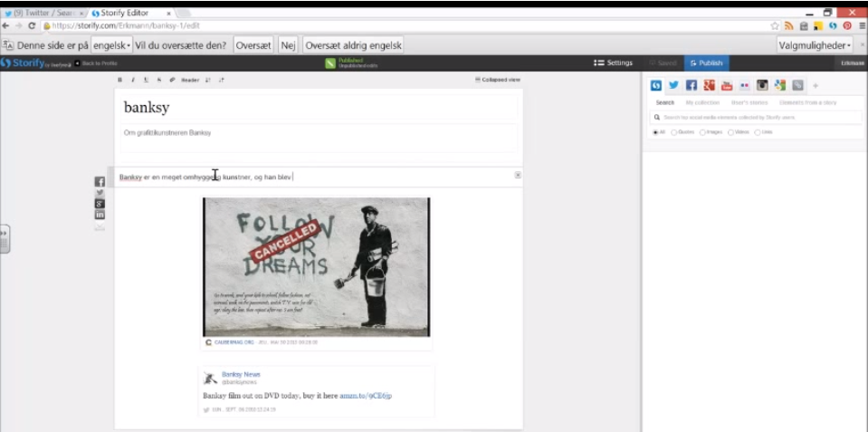Bookmark page with the star icon
This screenshot has height=432, width=868.
click(775, 25)
